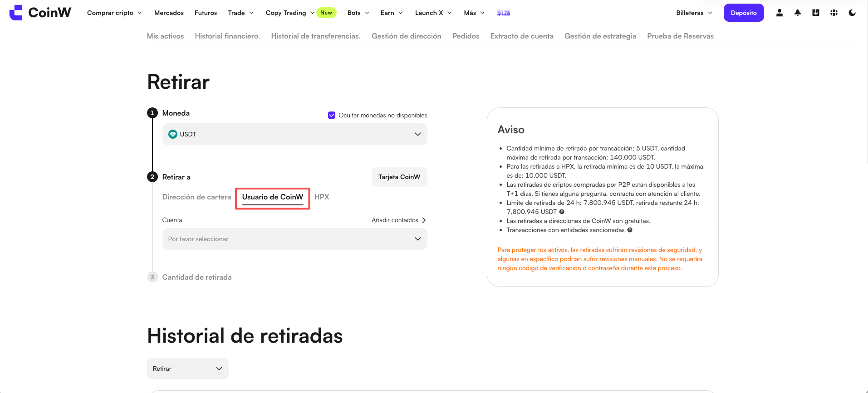
Task: Click the Moneda step label
Action: (x=176, y=113)
